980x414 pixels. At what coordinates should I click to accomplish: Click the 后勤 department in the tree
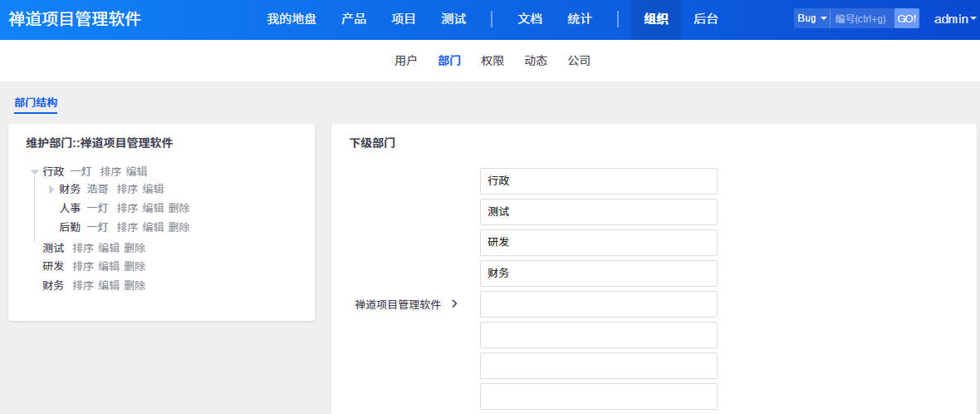70,227
